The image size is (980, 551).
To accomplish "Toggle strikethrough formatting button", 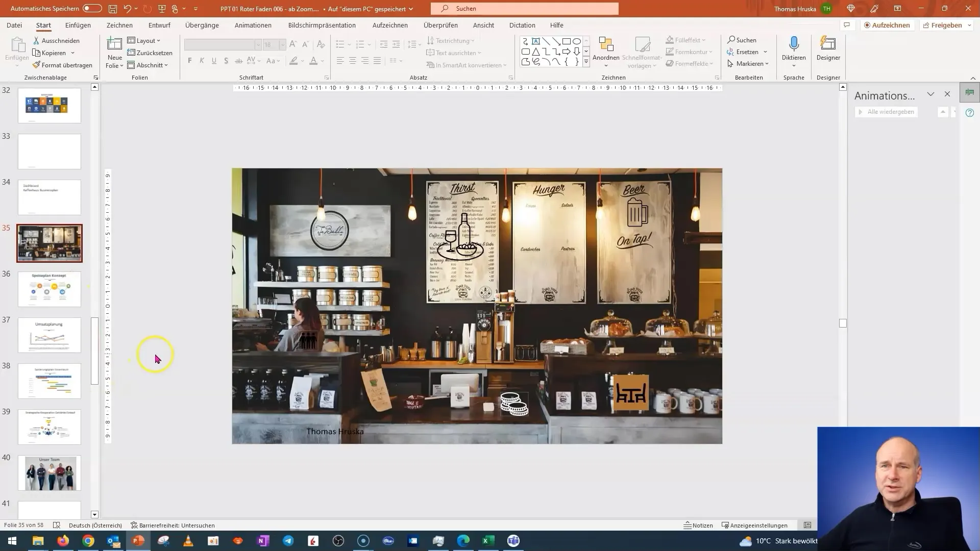I will click(x=238, y=61).
